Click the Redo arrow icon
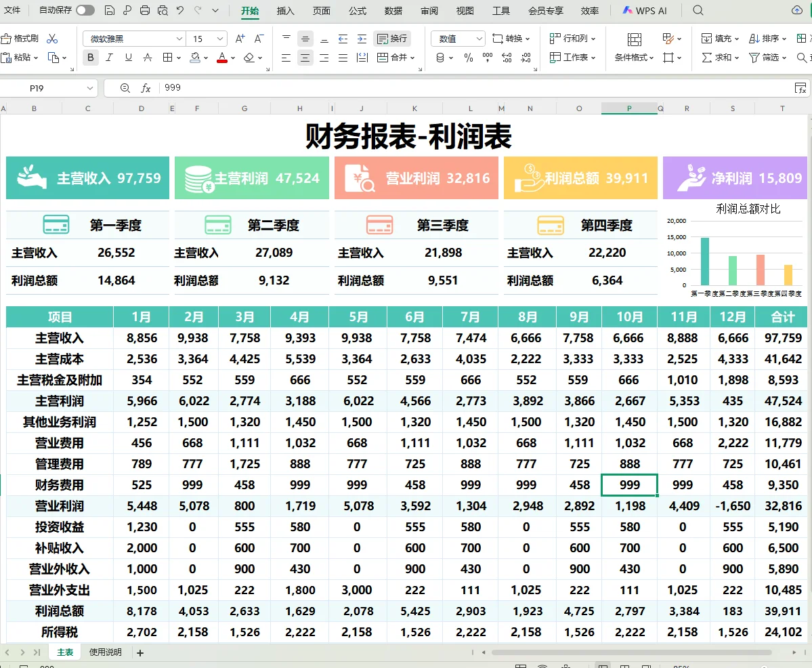 (198, 10)
